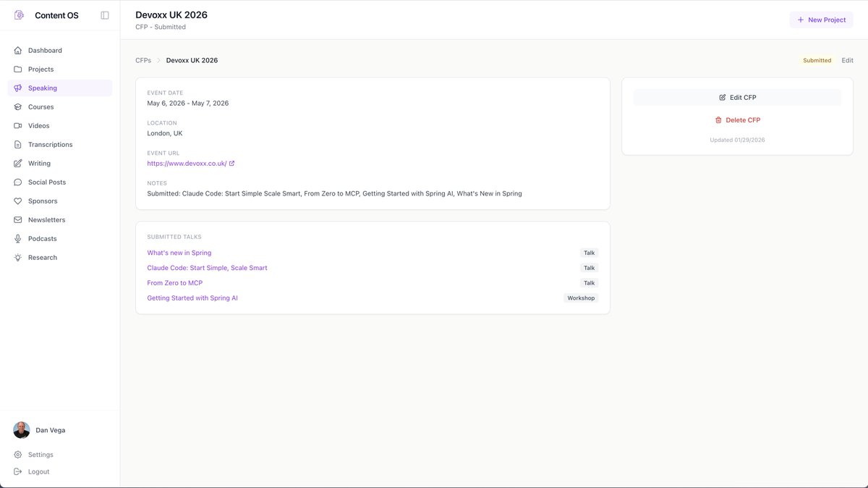Open the Dashboard menu item
Viewport: 868px width, 488px height.
[60, 51]
